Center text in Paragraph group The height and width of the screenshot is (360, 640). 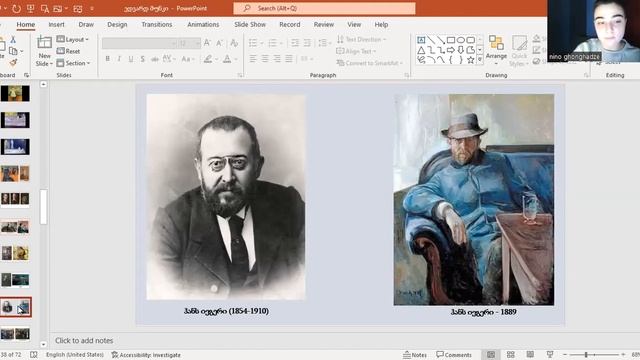[265, 59]
